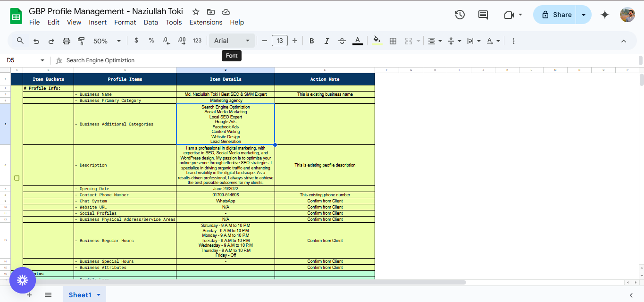Add a new sheet with plus button

click(x=29, y=295)
